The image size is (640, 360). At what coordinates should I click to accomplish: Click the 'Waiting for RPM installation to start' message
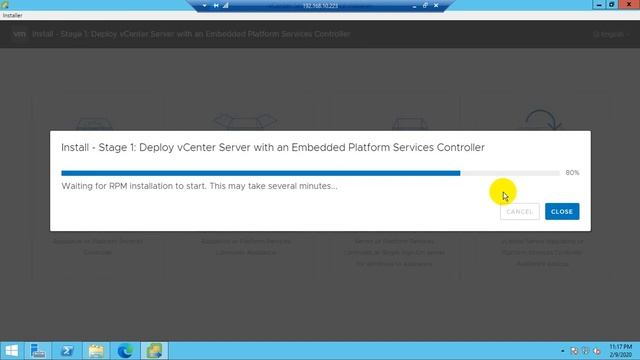pyautogui.click(x=199, y=186)
